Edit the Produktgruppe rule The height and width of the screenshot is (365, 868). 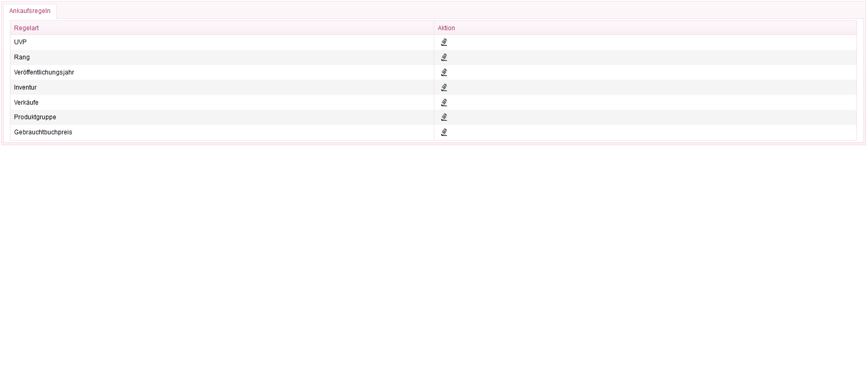[444, 117]
